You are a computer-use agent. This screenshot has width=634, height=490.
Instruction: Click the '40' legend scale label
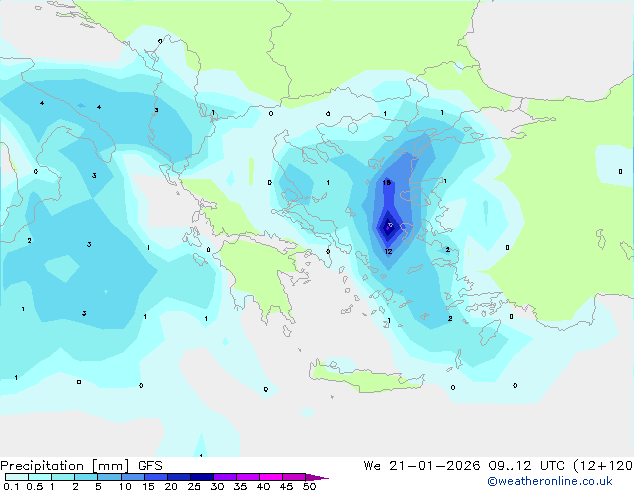(x=263, y=486)
